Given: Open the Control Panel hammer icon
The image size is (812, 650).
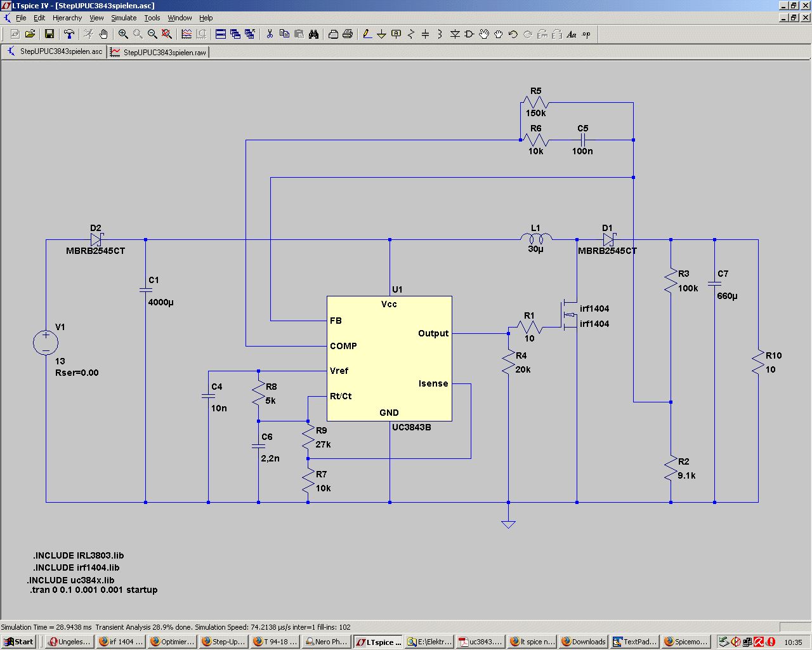Looking at the screenshot, I should (x=69, y=34).
